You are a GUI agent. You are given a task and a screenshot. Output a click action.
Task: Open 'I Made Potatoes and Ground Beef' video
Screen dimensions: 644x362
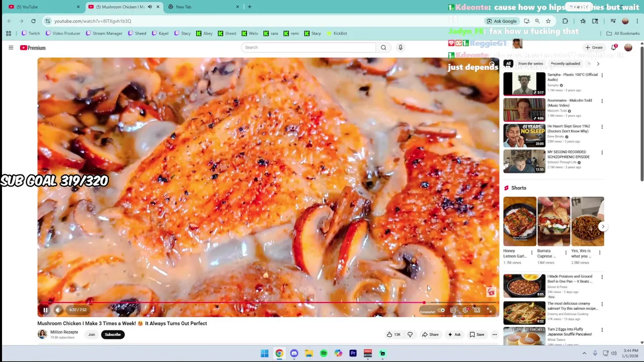(x=524, y=286)
